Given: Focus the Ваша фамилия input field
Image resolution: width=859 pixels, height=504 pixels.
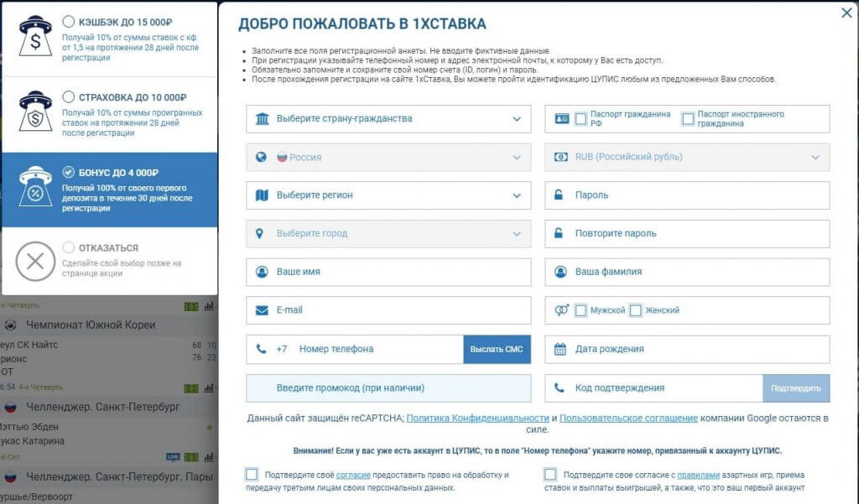Looking at the screenshot, I should 687,272.
